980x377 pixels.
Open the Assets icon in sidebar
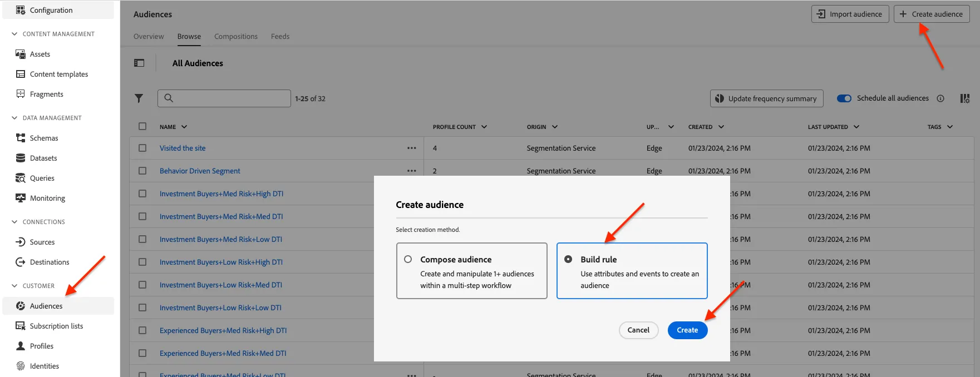pyautogui.click(x=21, y=54)
